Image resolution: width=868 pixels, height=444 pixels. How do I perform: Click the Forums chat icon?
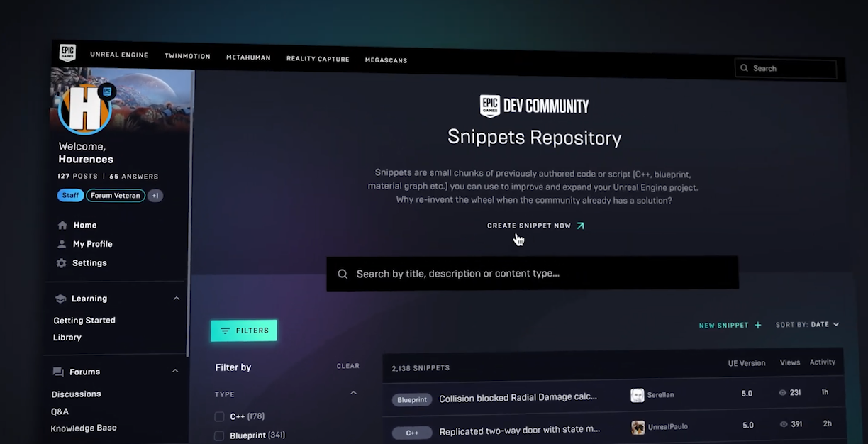(58, 372)
